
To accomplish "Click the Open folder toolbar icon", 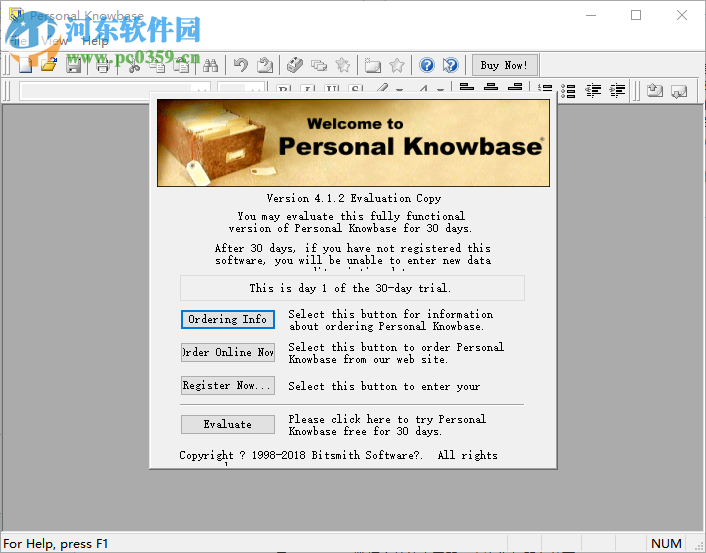I will point(49,65).
